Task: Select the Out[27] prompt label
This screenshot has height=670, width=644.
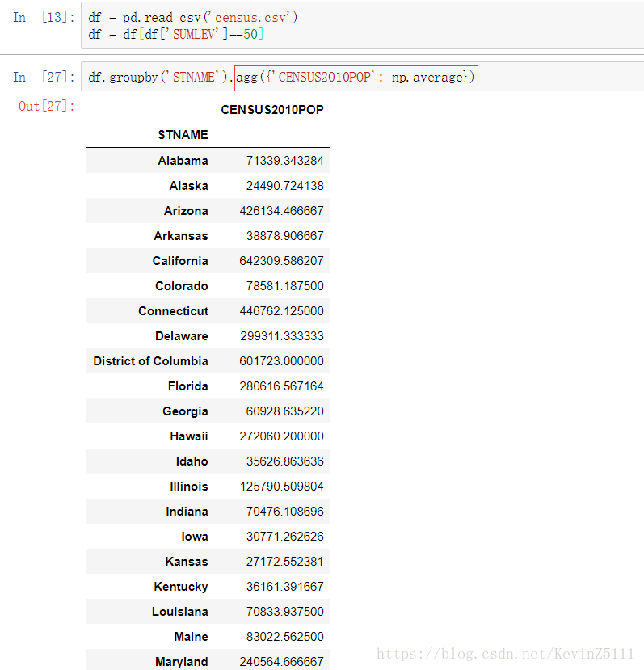Action: click(47, 106)
